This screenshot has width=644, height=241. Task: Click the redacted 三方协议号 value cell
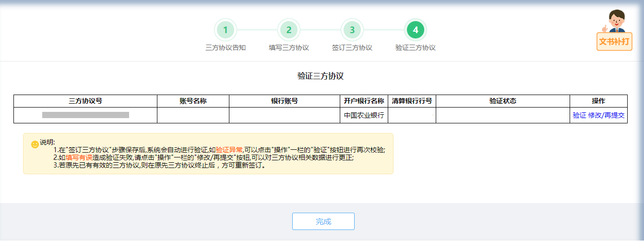[85, 115]
